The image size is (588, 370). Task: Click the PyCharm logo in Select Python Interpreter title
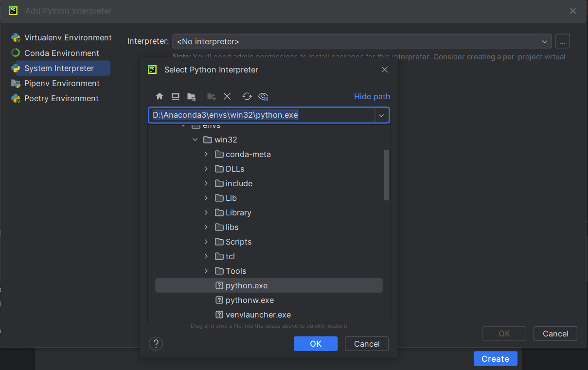152,70
